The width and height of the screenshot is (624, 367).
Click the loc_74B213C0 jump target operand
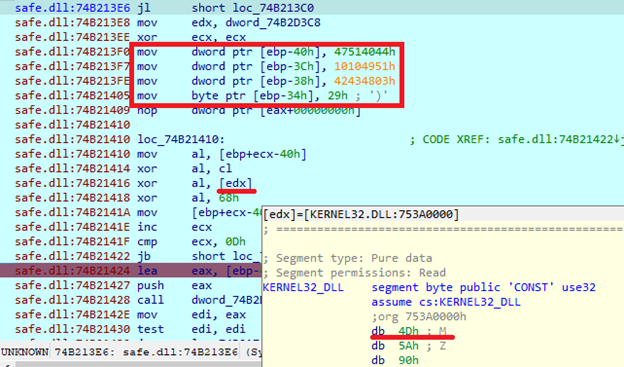(x=269, y=8)
